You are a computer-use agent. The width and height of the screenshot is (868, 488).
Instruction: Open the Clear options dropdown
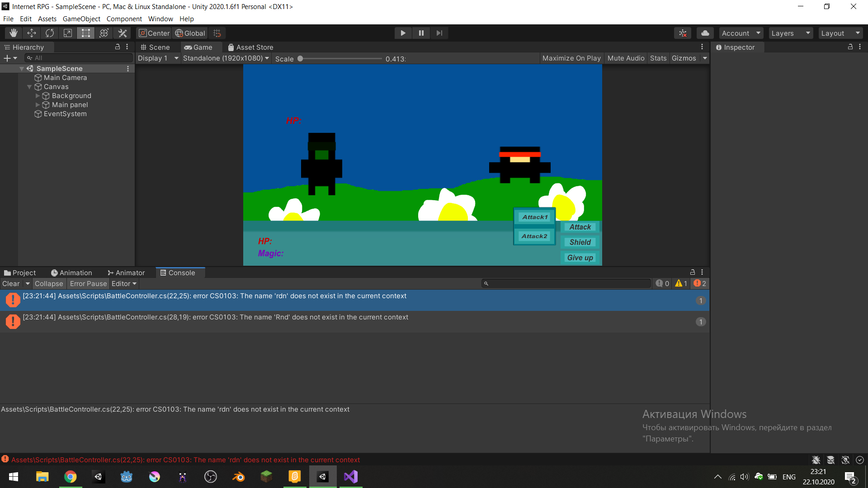coord(28,284)
